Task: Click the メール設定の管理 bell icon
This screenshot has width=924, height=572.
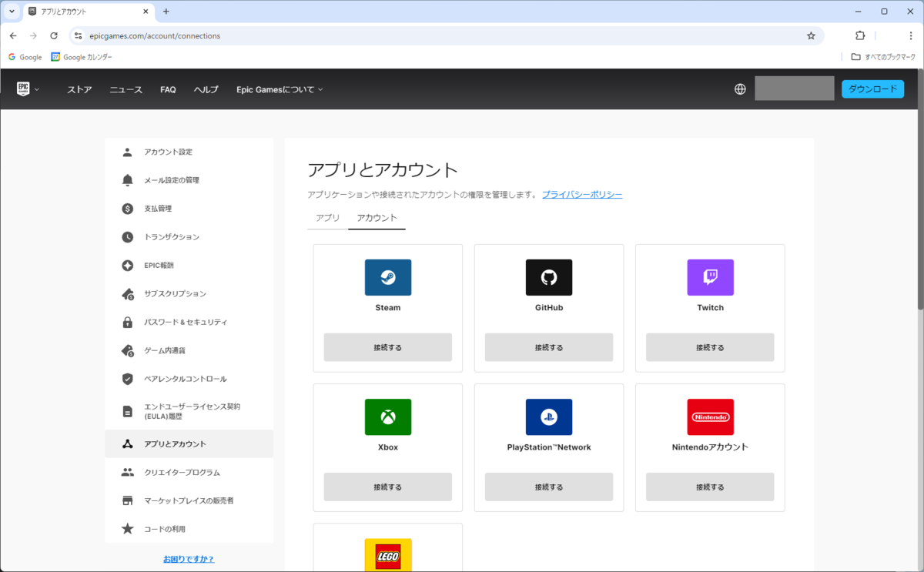Action: [x=128, y=180]
